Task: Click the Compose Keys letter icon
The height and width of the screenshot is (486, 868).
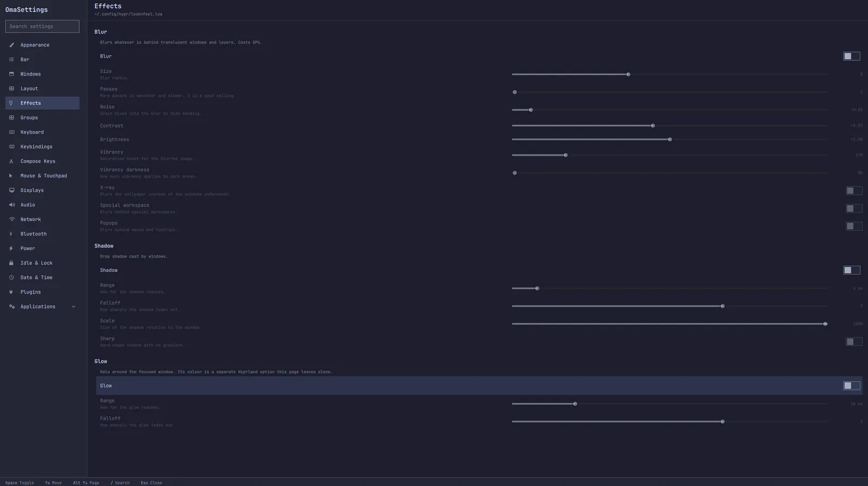Action: tap(11, 161)
